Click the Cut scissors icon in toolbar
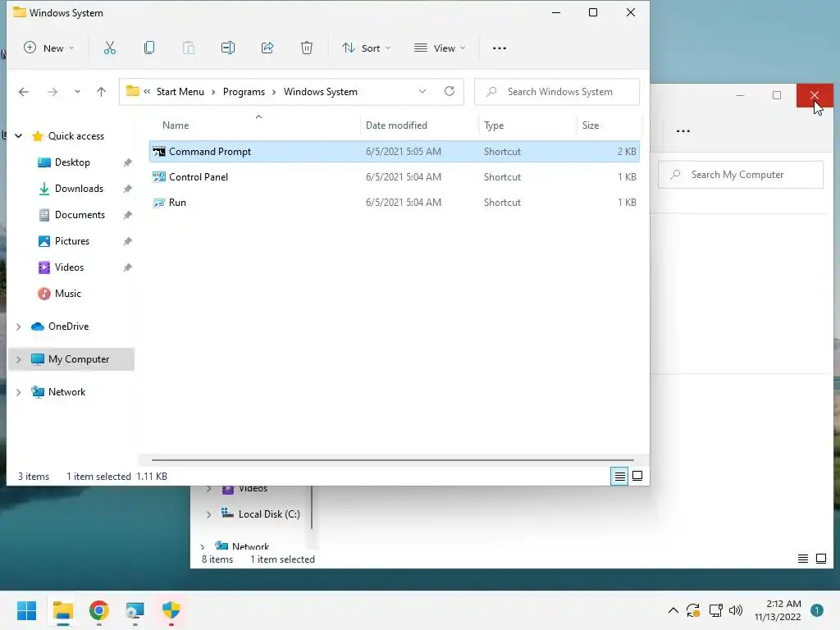 click(109, 48)
